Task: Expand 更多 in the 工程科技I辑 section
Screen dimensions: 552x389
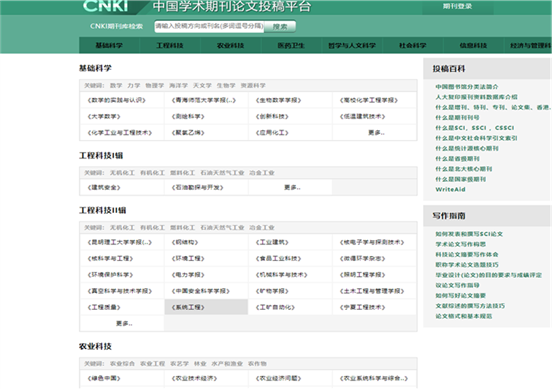Action: click(292, 188)
